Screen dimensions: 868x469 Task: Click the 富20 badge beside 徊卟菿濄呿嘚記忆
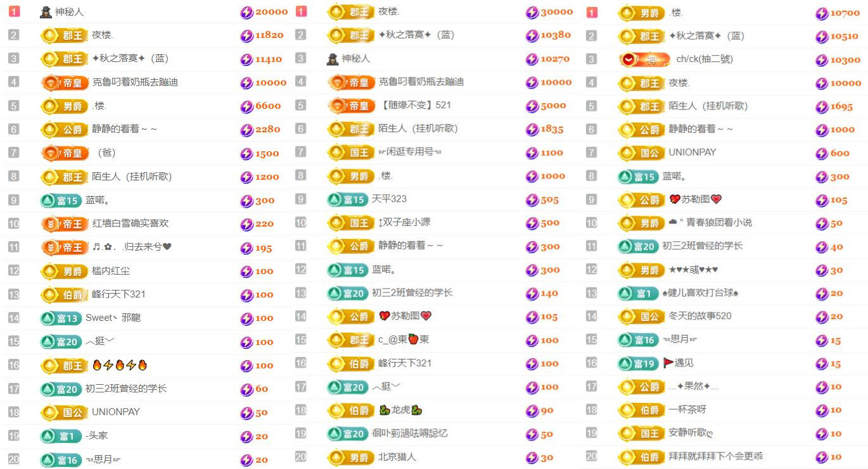click(x=347, y=434)
